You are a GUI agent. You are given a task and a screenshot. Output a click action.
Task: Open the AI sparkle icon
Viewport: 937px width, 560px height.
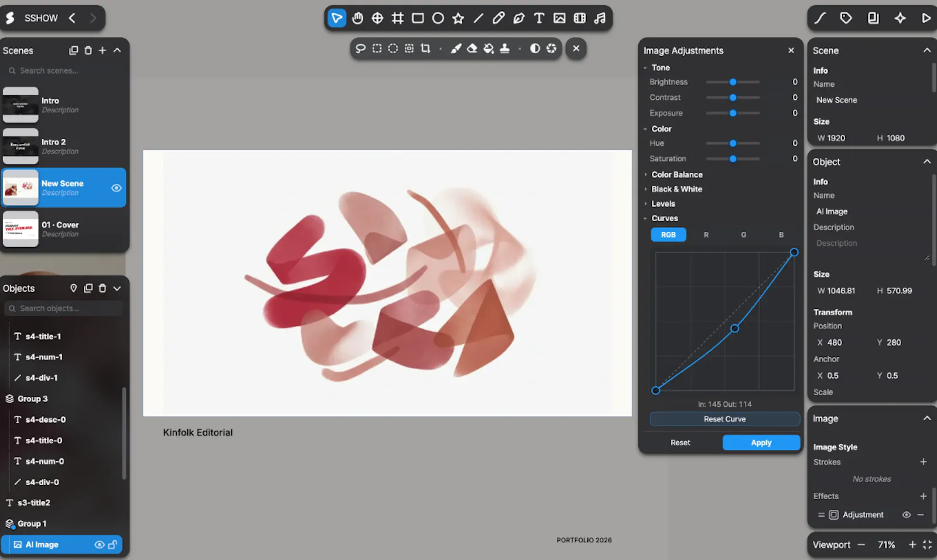point(900,18)
